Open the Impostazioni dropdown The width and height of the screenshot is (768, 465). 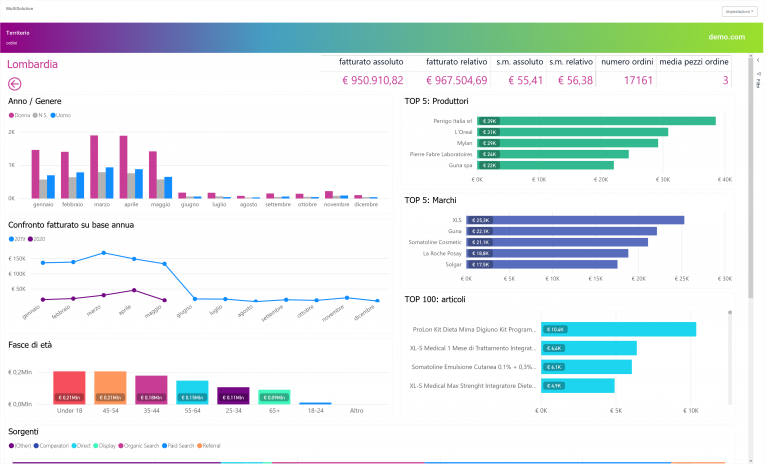(x=739, y=11)
